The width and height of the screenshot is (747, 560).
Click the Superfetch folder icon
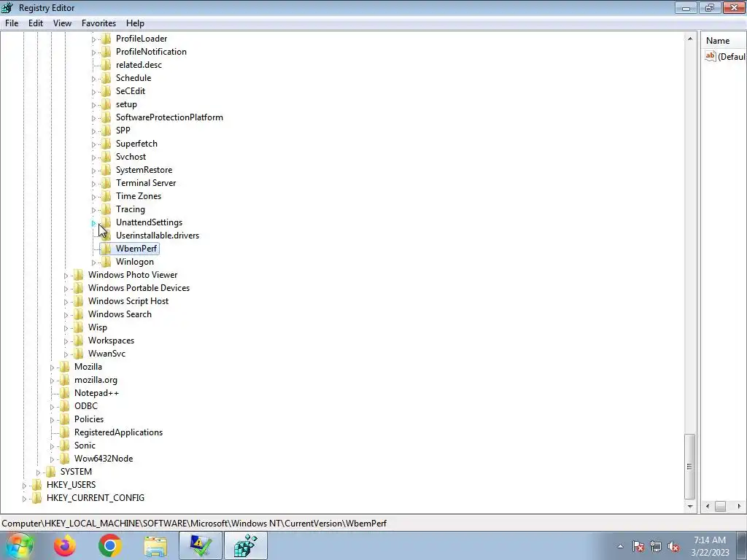coord(107,144)
